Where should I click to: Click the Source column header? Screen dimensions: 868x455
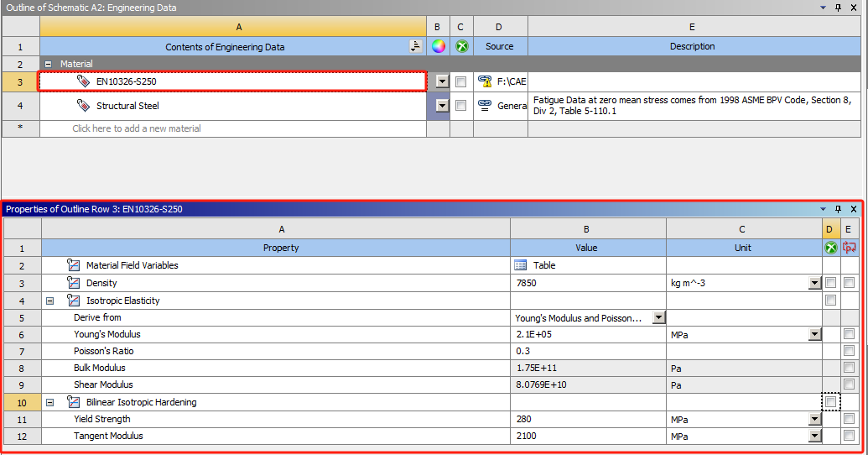coord(499,46)
